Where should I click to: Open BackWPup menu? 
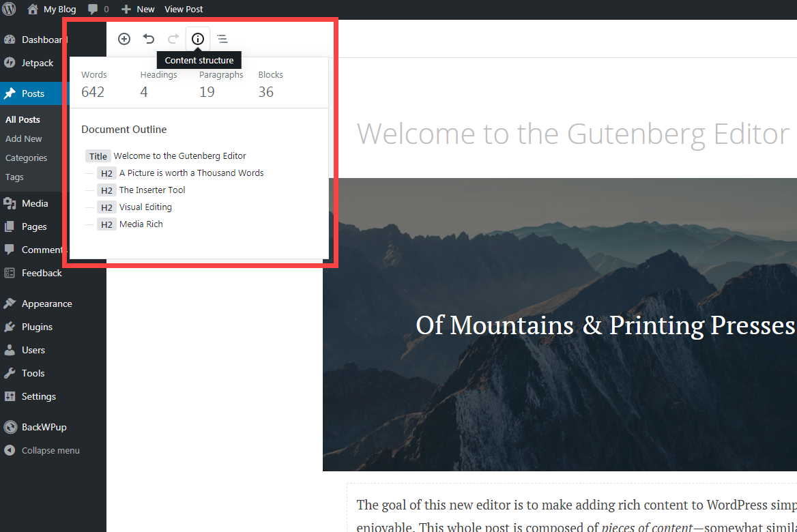click(x=44, y=428)
